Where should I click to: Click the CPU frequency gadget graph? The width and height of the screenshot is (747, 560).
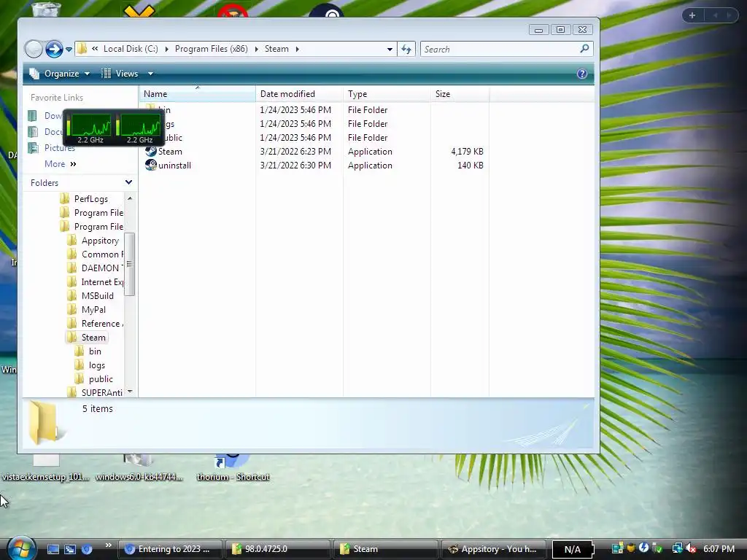point(114,127)
